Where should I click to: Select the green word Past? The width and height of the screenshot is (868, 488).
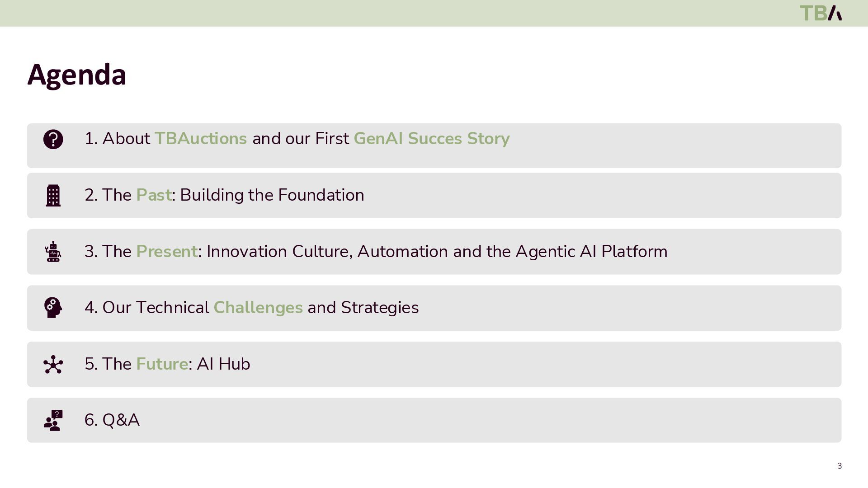[x=154, y=195]
